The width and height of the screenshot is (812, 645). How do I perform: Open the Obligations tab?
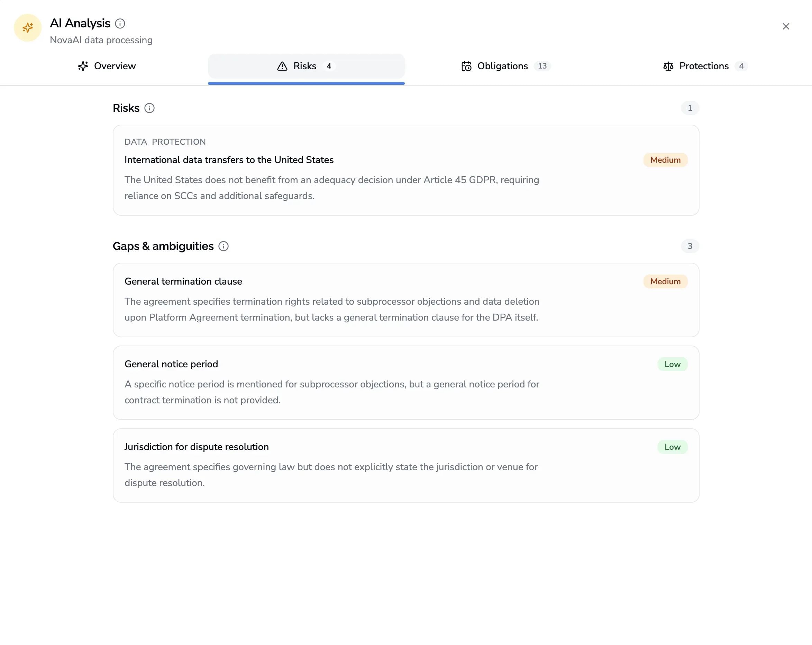pyautogui.click(x=506, y=66)
